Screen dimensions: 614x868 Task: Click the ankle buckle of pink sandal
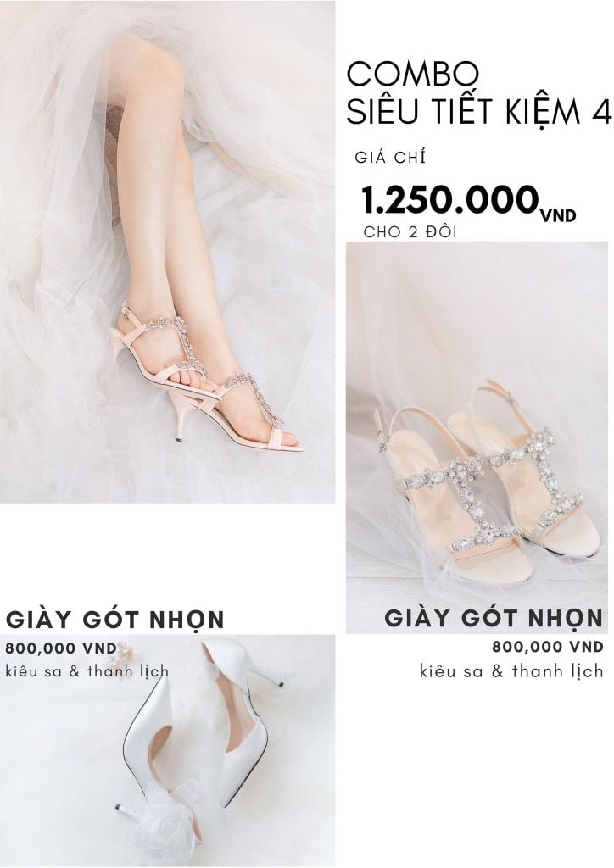point(128,311)
